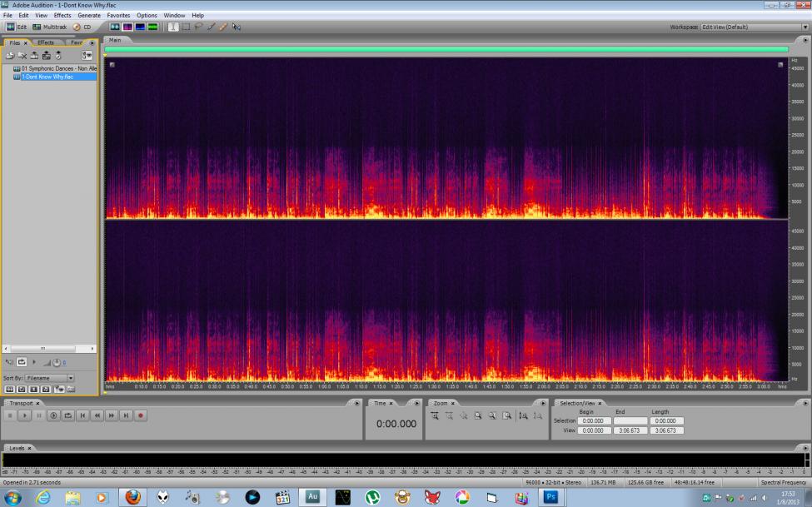This screenshot has height=507, width=812.
Task: Switch to Multitrack view
Action: pyautogui.click(x=50, y=27)
